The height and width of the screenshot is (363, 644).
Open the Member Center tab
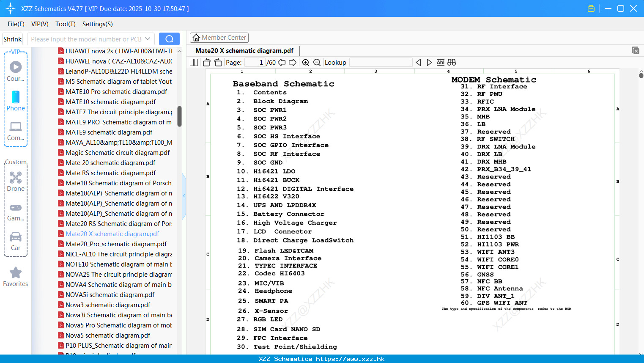(x=219, y=38)
